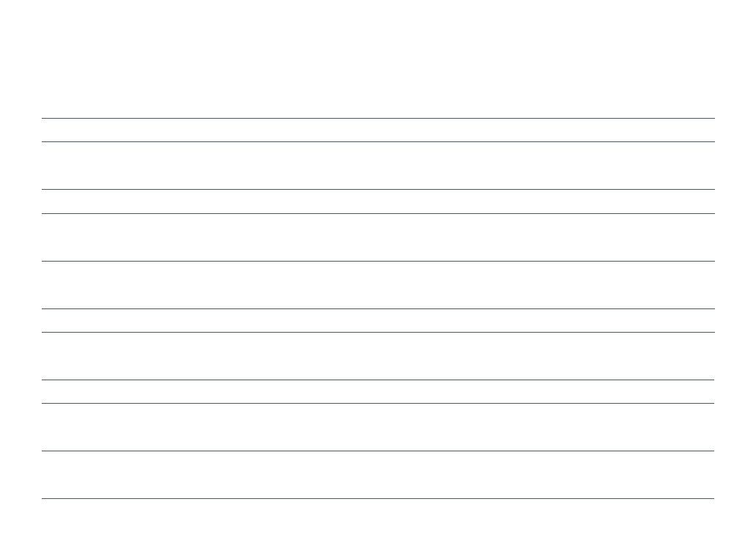This screenshot has height=540, width=756.
Task: Click the first empty table row
Action: [378, 130]
